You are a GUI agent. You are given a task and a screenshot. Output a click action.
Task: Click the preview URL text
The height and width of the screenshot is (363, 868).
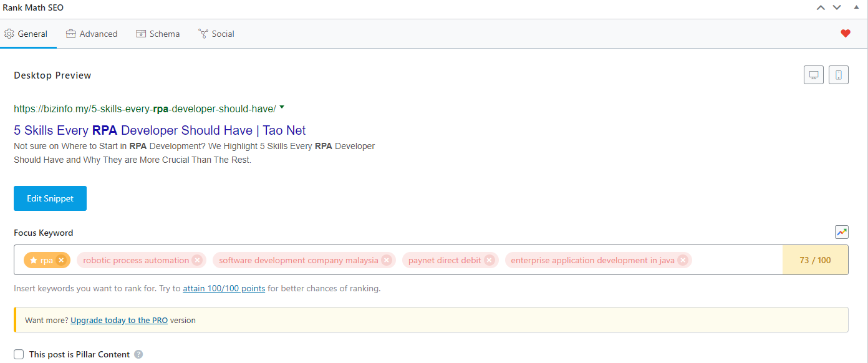click(x=145, y=109)
